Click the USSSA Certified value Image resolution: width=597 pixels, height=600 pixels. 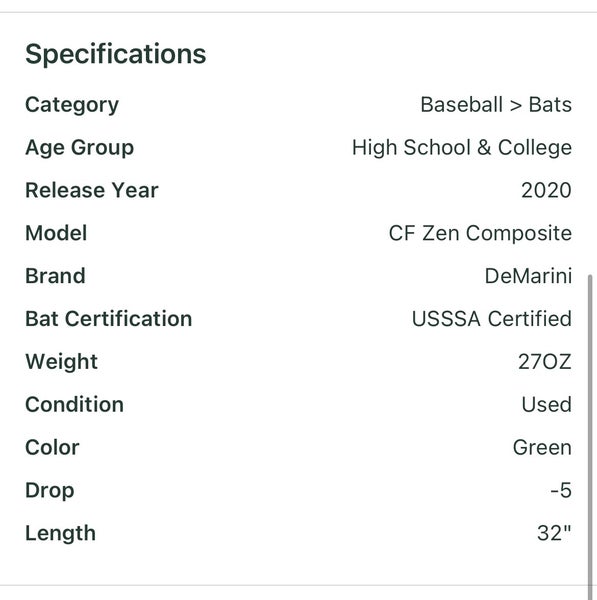coord(492,319)
